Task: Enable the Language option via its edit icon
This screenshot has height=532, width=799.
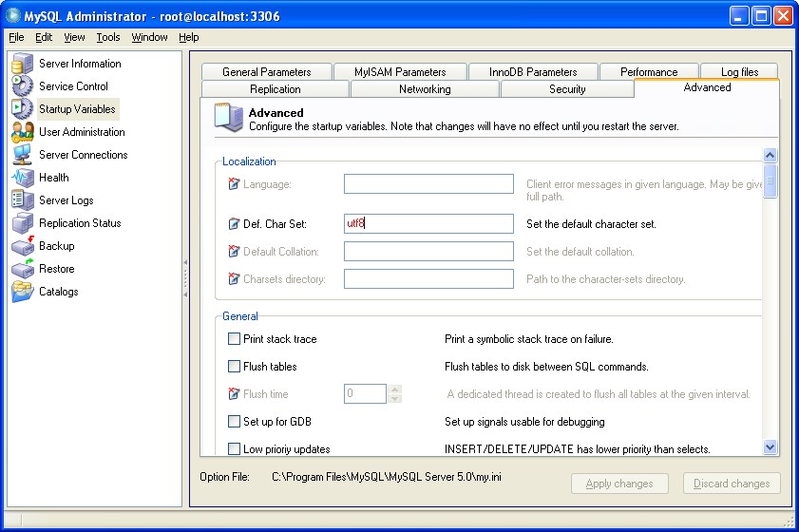Action: point(234,184)
